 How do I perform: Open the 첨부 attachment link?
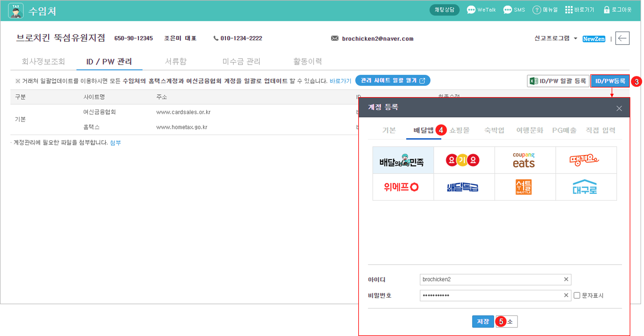115,143
